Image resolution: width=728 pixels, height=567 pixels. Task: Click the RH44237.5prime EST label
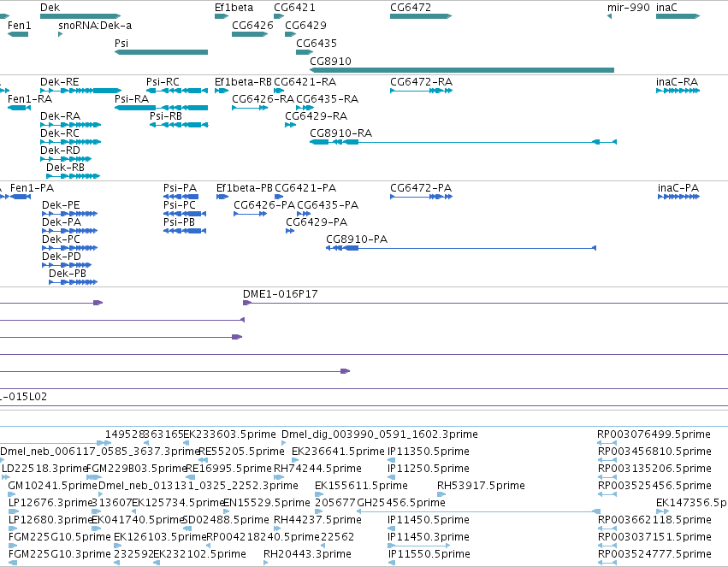point(317,520)
